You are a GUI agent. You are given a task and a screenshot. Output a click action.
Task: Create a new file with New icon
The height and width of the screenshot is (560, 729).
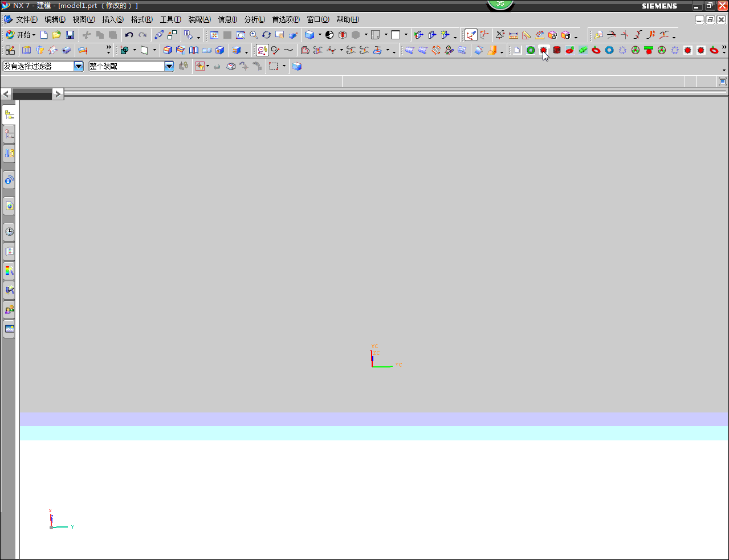click(44, 35)
